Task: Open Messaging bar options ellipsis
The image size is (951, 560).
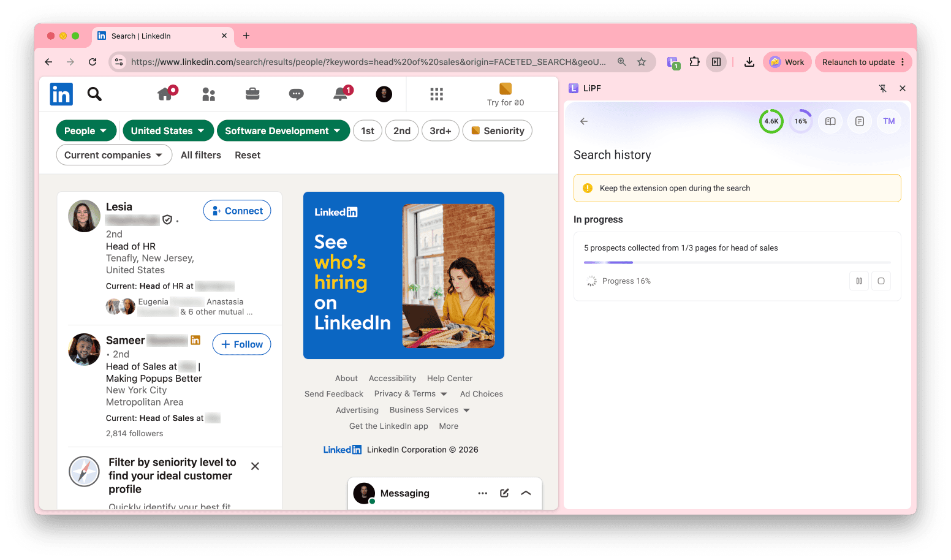Action: point(483,493)
